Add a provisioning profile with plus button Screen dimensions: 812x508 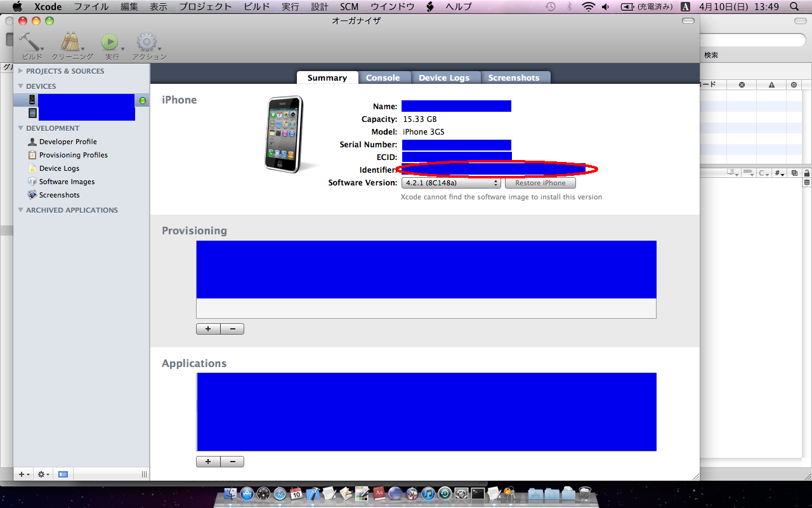[x=208, y=329]
